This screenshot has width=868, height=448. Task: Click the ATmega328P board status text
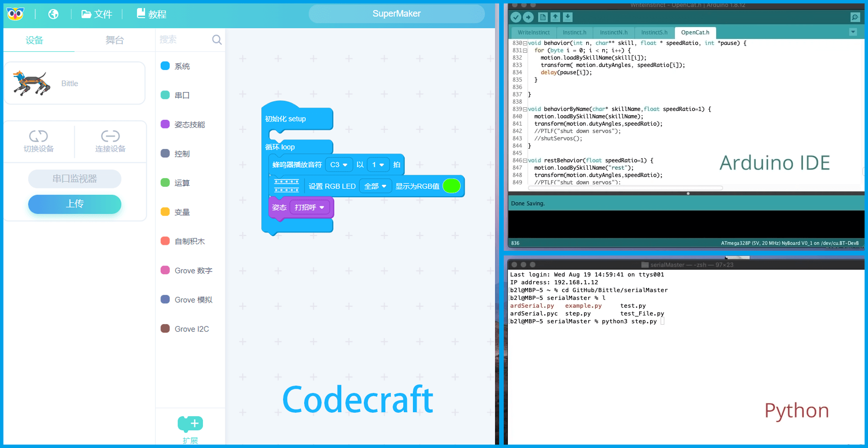coord(790,243)
